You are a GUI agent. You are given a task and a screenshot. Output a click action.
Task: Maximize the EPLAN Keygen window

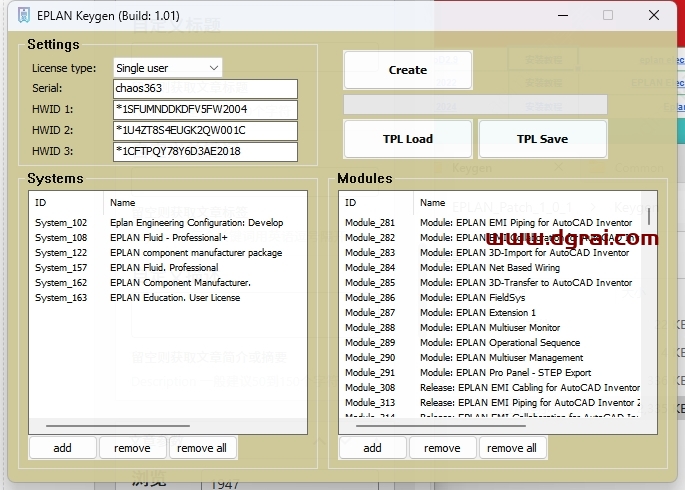608,16
